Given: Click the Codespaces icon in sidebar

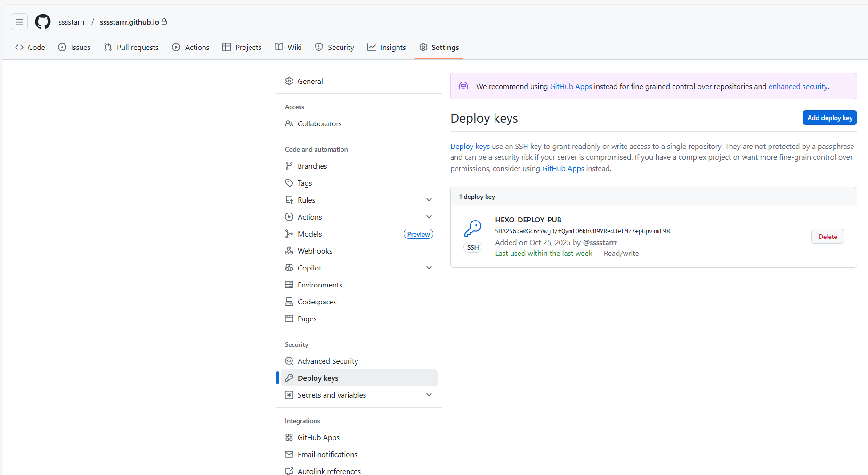Looking at the screenshot, I should [289, 302].
